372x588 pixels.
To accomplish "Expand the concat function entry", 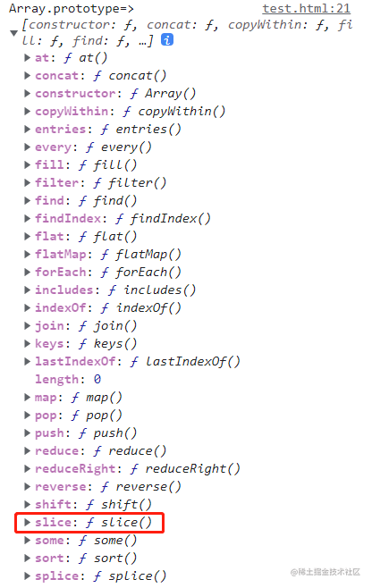I will (x=27, y=75).
